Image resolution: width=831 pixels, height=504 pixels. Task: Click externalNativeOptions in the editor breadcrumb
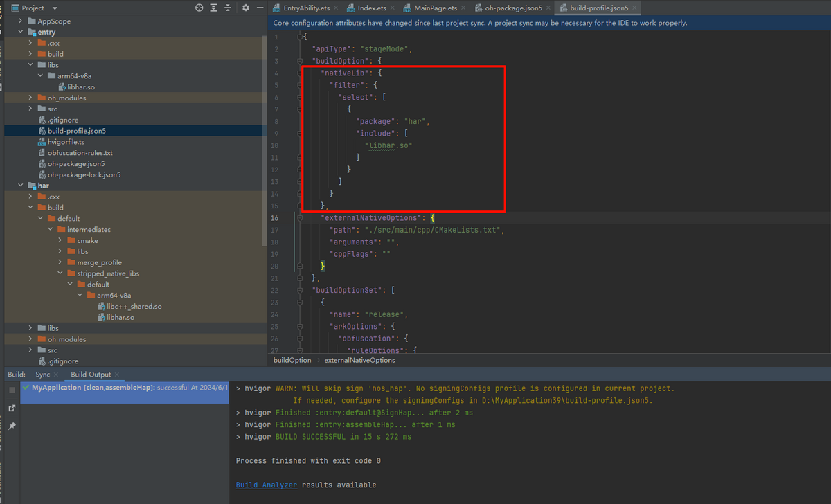tap(359, 360)
